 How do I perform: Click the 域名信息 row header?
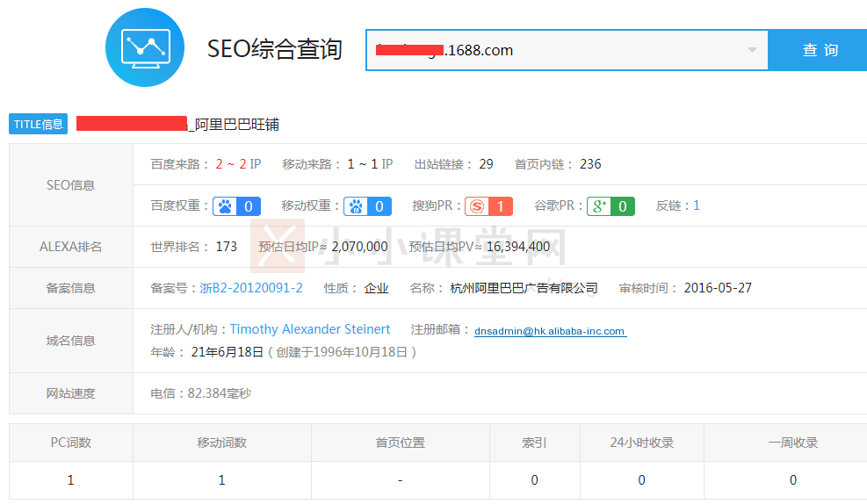71,341
